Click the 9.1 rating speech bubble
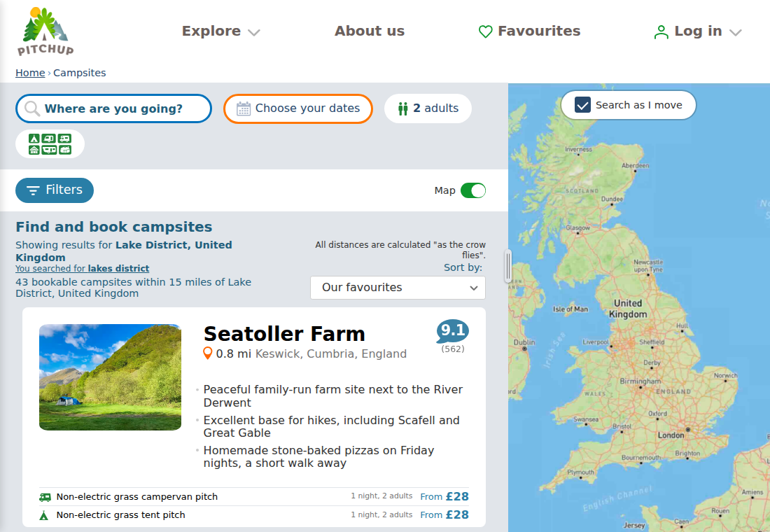Screen dimensions: 770x532 452,331
